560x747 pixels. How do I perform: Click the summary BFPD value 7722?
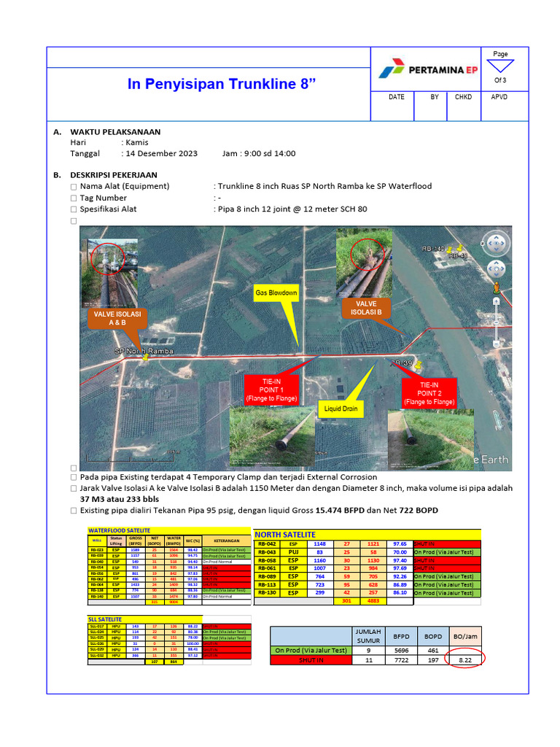401,660
